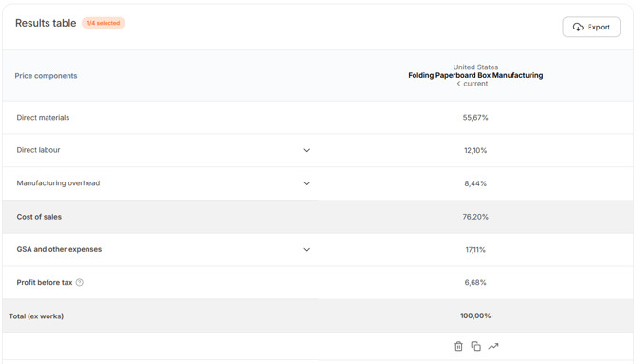Open the trend chart arrow icon

[x=493, y=346]
